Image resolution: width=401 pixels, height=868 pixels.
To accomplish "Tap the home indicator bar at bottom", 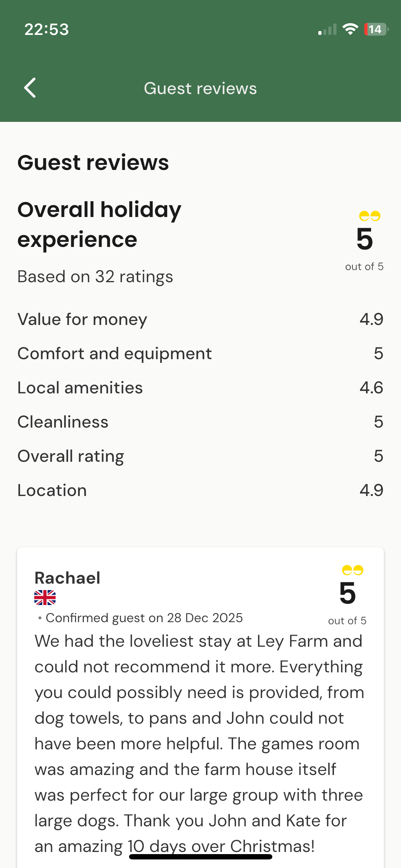I will [200, 857].
